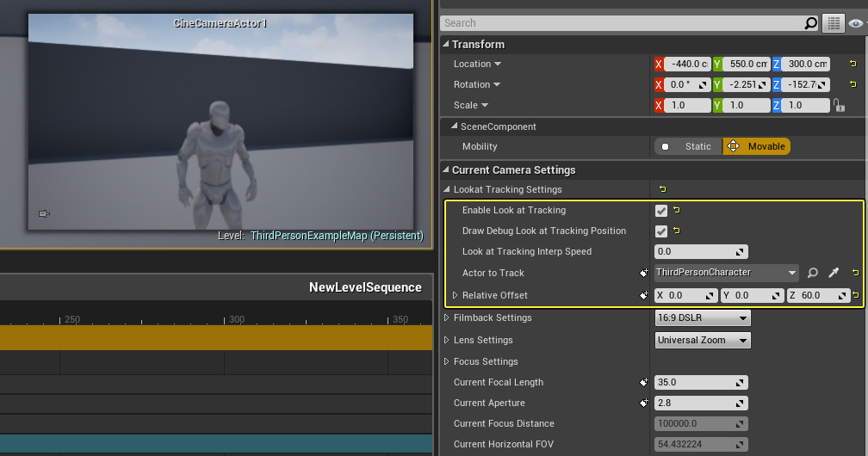Reset Location to its default value
This screenshot has height=456, width=868.
(852, 64)
